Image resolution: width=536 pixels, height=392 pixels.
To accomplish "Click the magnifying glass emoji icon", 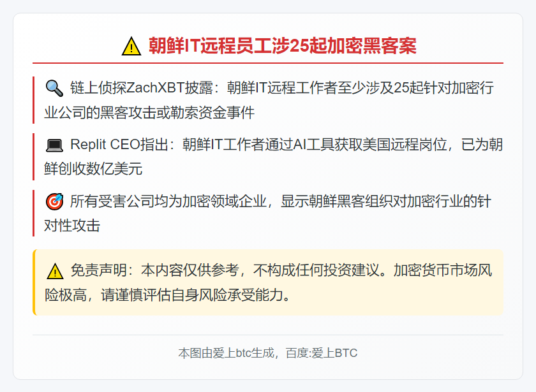I will [54, 89].
